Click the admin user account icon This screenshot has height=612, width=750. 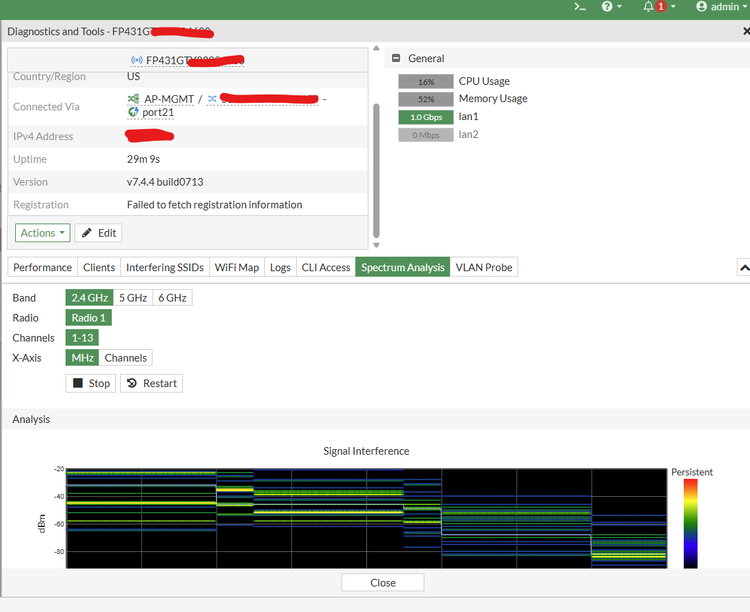701,7
